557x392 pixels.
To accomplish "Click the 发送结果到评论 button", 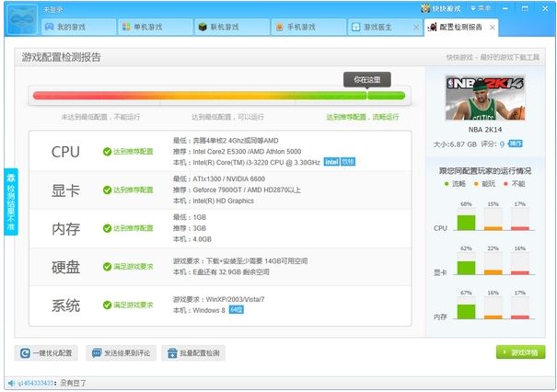I will click(x=121, y=352).
